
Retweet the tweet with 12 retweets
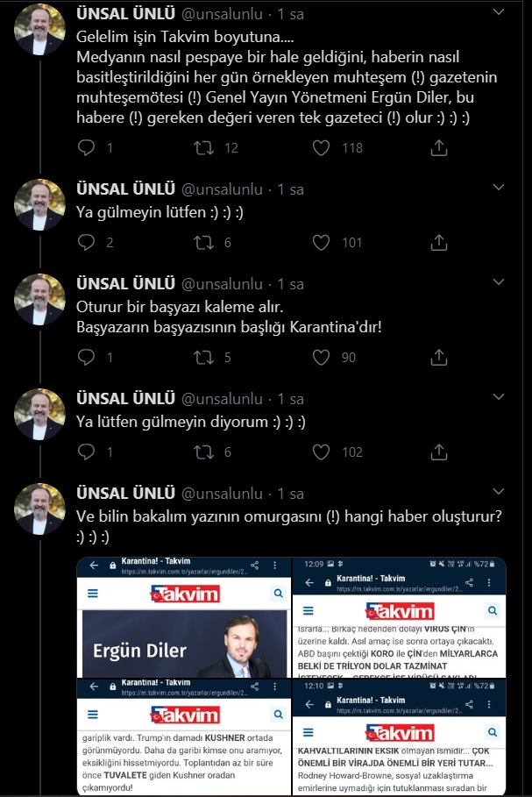tap(204, 148)
